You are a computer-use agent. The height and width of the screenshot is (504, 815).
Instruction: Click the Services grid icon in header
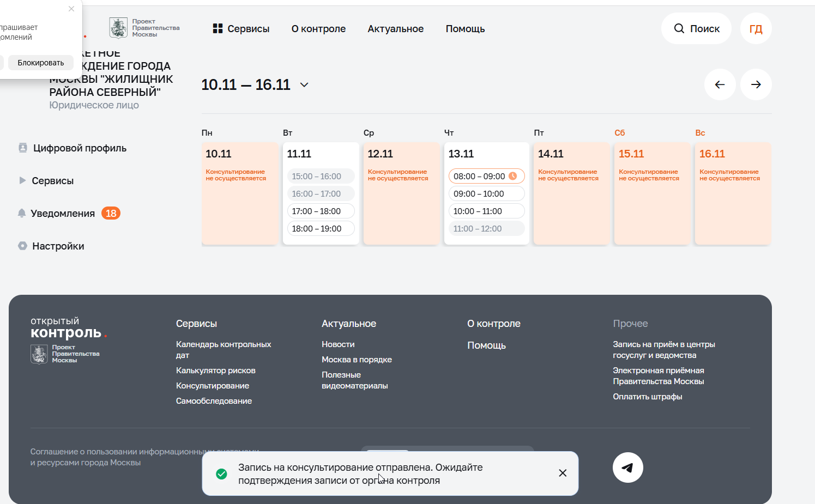[218, 28]
